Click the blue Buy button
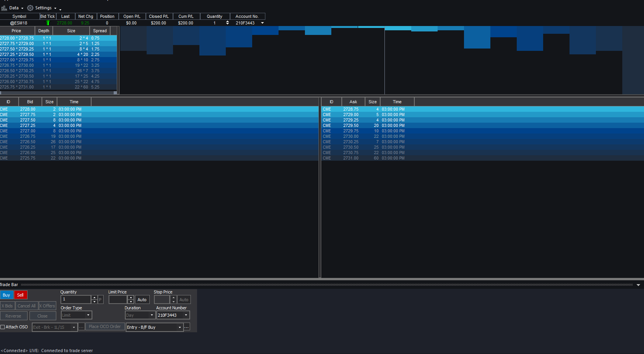Screen dimensions: 644x354 [7, 295]
